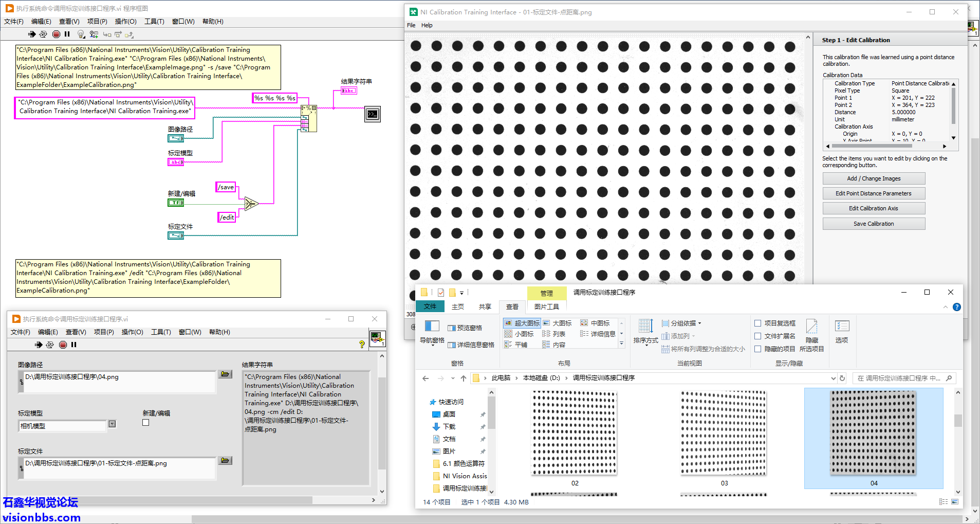Click the Run arrow in block diagram toolbar

tap(32, 34)
